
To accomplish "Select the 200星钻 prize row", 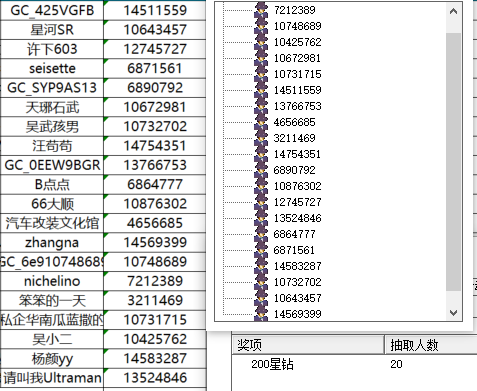I will (x=354, y=364).
